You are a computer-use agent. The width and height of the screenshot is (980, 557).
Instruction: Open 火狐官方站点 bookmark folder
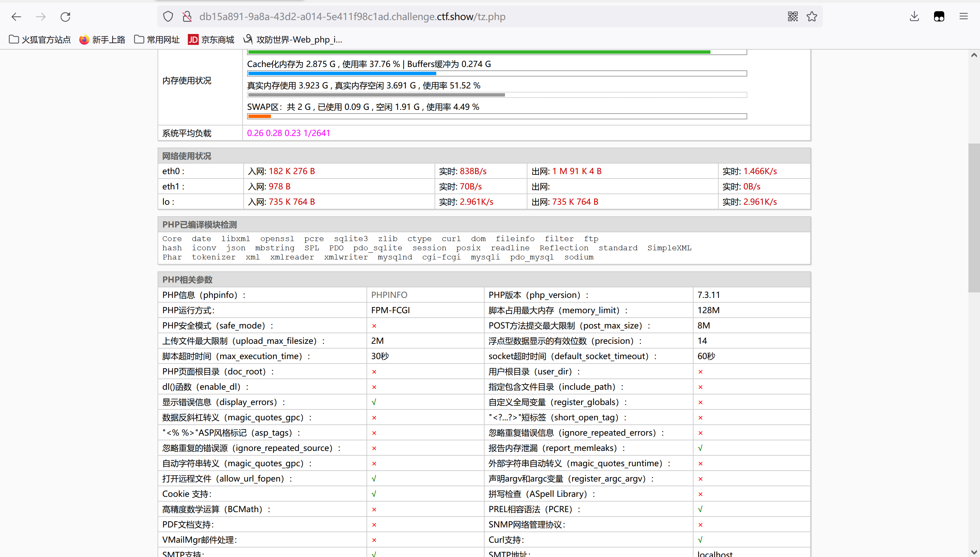pyautogui.click(x=40, y=39)
